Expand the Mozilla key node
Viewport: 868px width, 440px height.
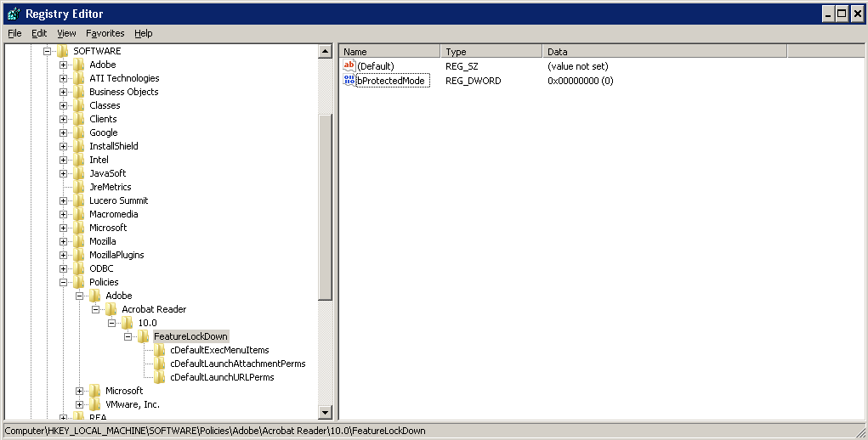(63, 241)
